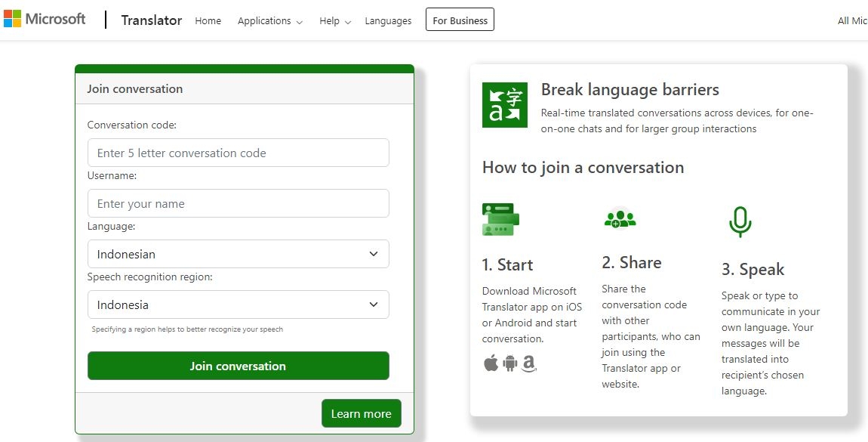Click the 'How to join a conversation' heading
The image size is (868, 442).
[x=583, y=167]
